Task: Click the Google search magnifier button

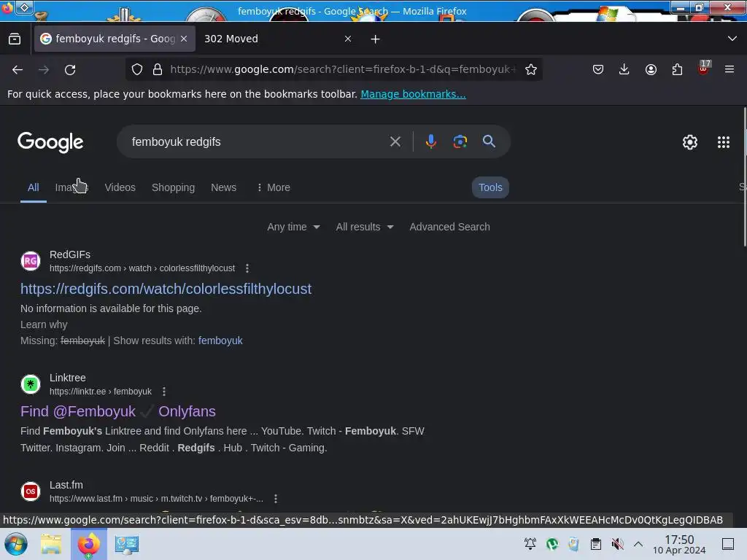Action: coord(489,141)
